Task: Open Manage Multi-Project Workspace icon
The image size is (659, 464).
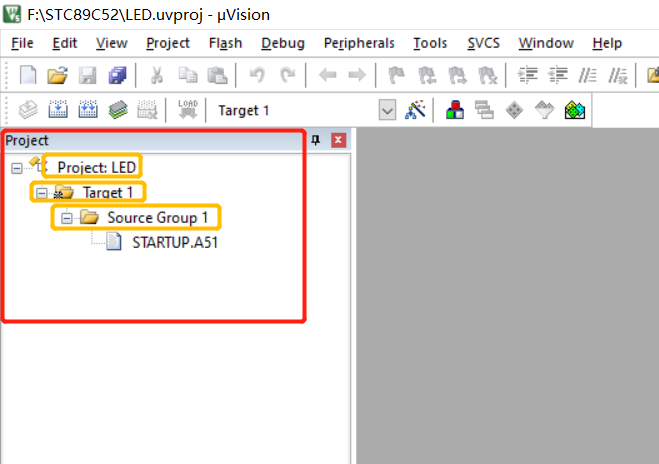Action: [484, 110]
